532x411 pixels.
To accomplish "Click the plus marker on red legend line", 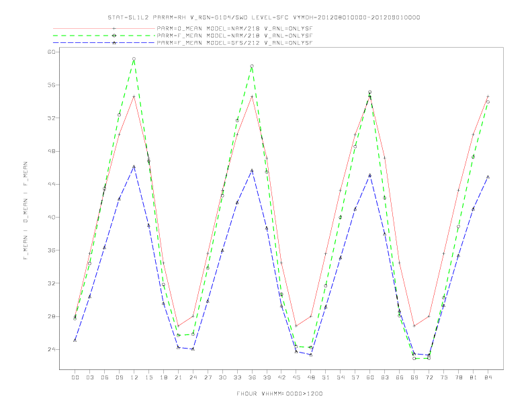I will (x=114, y=28).
